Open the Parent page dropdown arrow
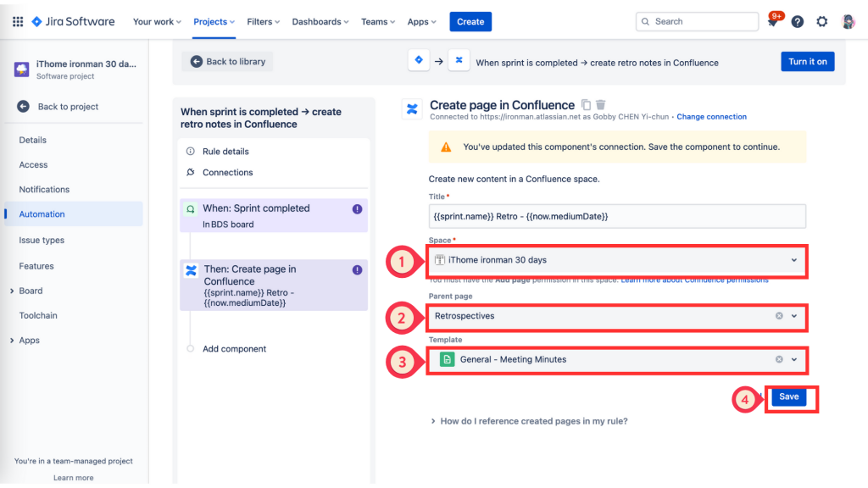Viewport: 868px width, 488px height. click(793, 316)
